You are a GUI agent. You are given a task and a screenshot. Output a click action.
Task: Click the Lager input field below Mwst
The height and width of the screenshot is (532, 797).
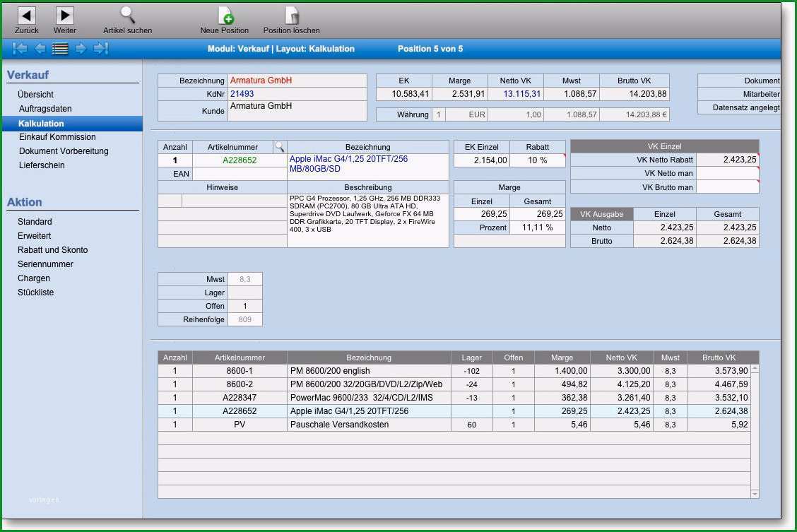tap(245, 292)
